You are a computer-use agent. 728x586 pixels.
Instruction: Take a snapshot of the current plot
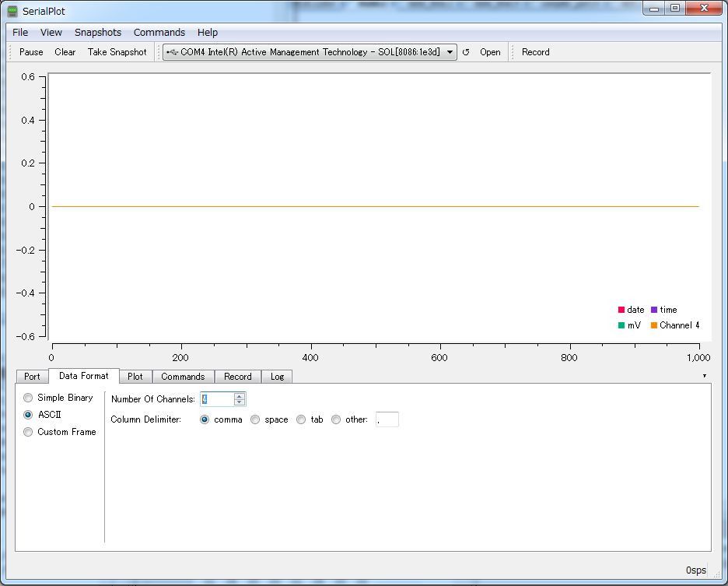[x=117, y=52]
